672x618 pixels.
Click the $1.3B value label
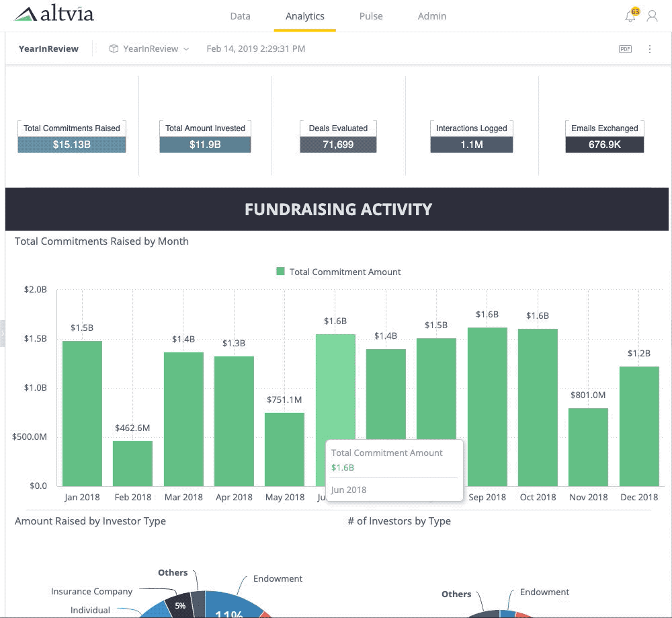[234, 343]
